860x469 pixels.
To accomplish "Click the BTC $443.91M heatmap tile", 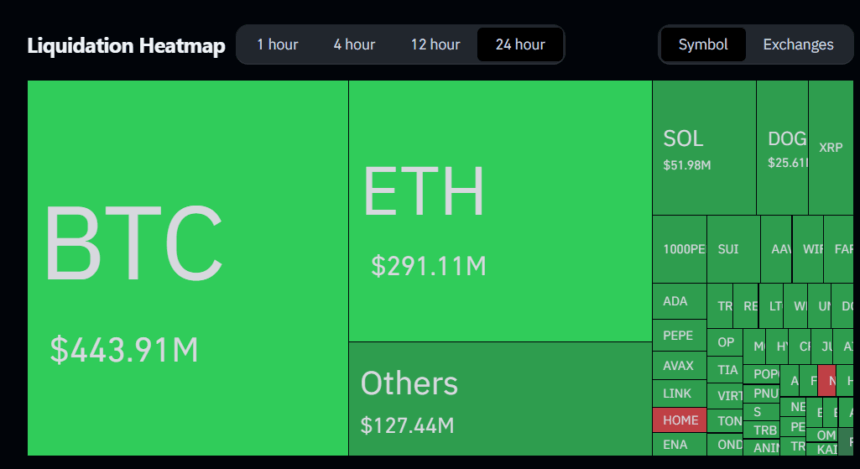I will [x=188, y=268].
